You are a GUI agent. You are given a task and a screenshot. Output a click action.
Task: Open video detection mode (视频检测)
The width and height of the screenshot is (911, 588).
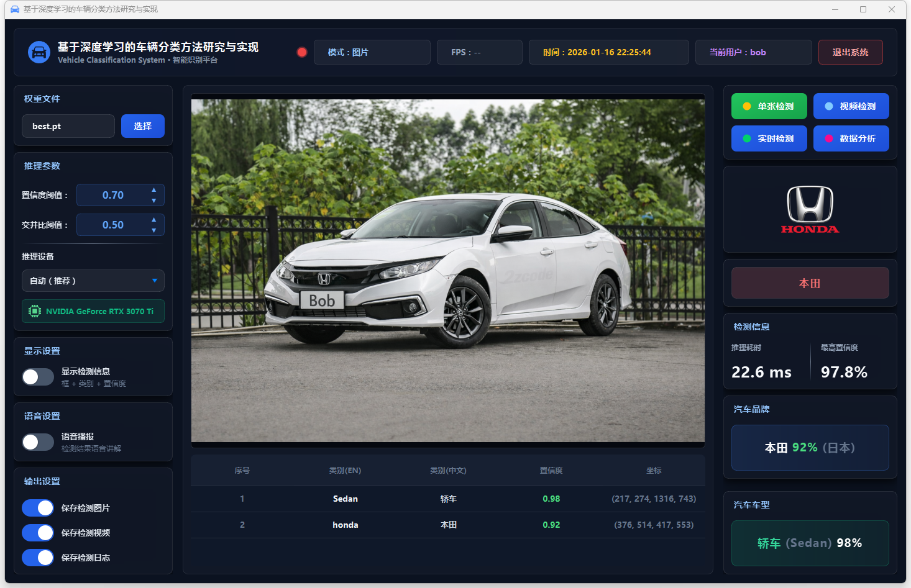coord(851,106)
